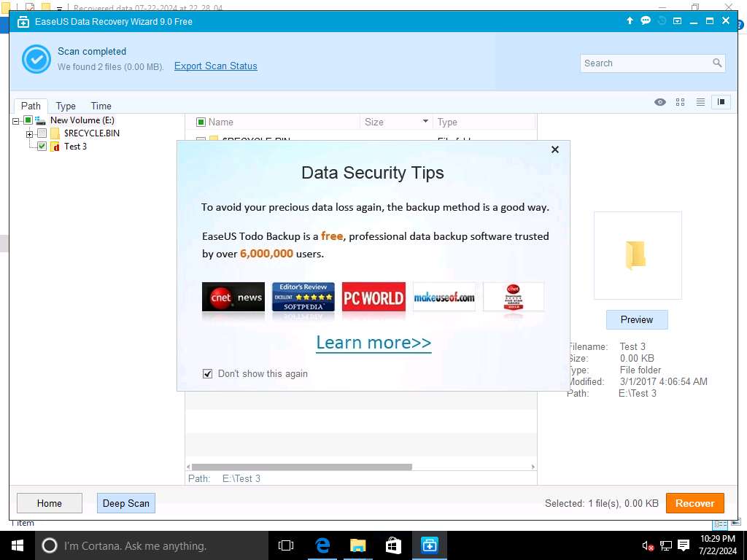The image size is (747, 560).
Task: Close the Data Security Tips dialog
Action: click(555, 149)
